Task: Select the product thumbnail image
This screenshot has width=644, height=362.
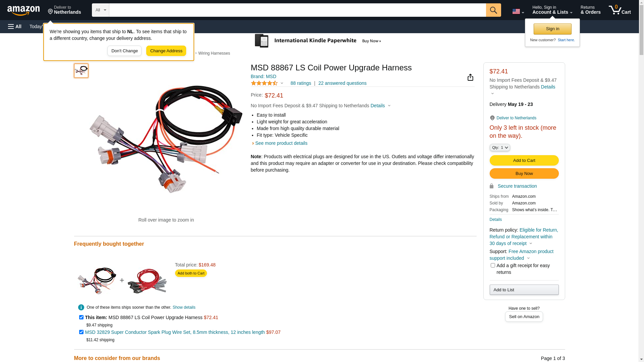Action: coord(81,71)
